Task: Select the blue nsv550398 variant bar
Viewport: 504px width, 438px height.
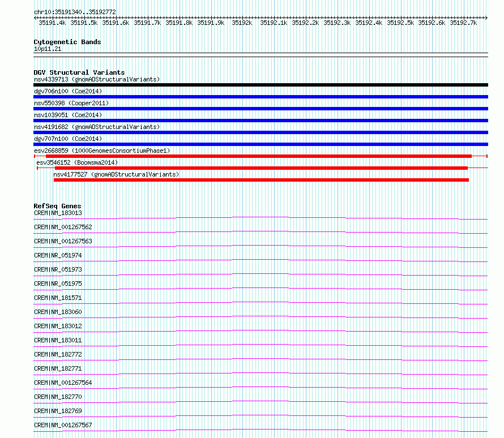Action: coord(260,109)
